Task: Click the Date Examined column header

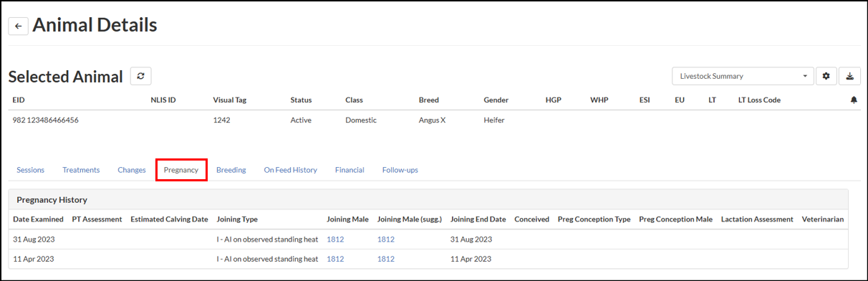Action: pos(39,219)
